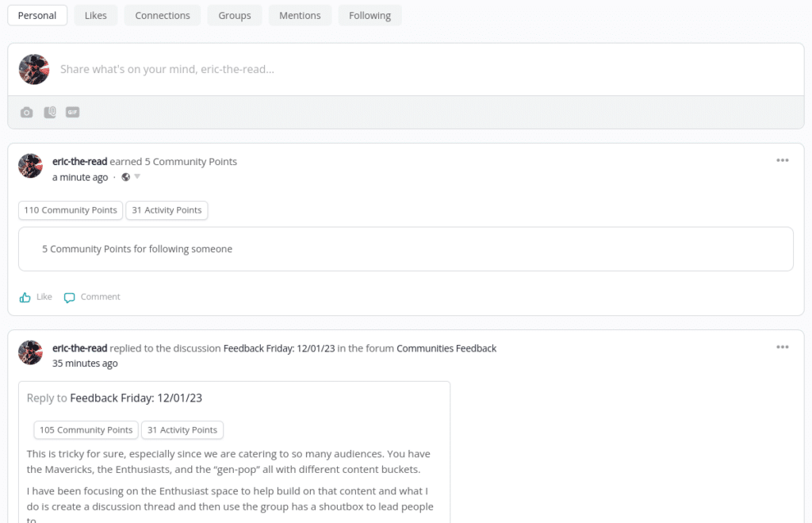
Task: Open the Groups tab
Action: coord(235,15)
